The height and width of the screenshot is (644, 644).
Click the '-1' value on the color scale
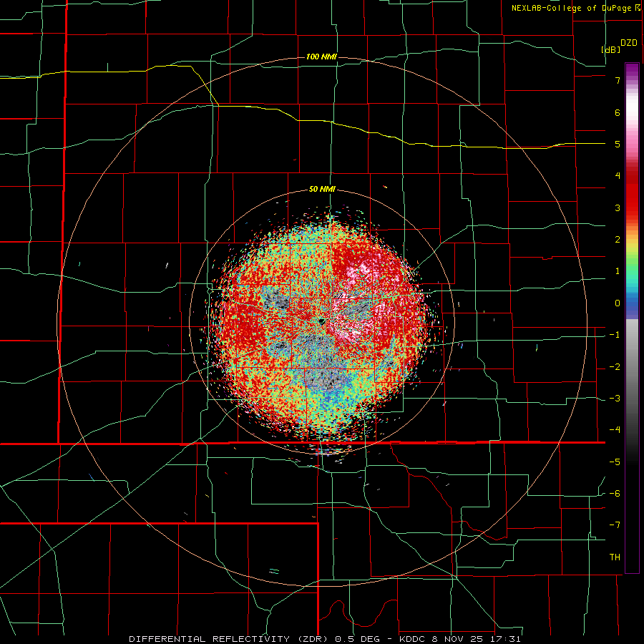coord(615,335)
